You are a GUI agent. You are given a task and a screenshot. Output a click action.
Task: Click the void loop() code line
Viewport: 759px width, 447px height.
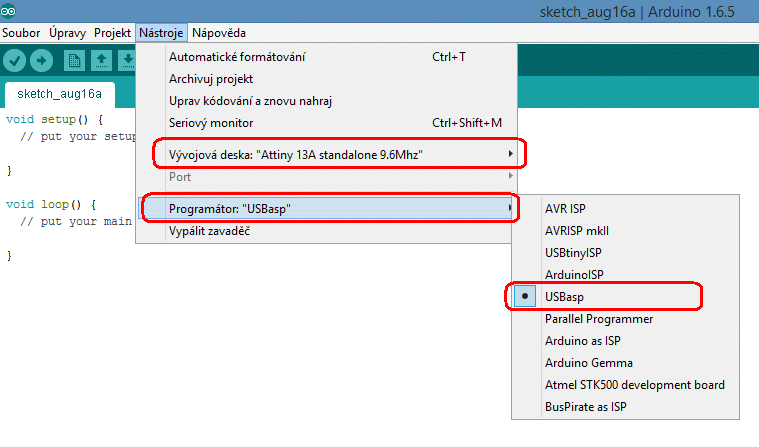(x=51, y=204)
